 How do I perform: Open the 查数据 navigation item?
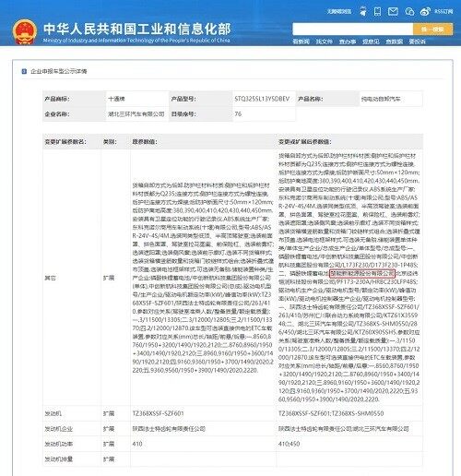pyautogui.click(x=394, y=42)
